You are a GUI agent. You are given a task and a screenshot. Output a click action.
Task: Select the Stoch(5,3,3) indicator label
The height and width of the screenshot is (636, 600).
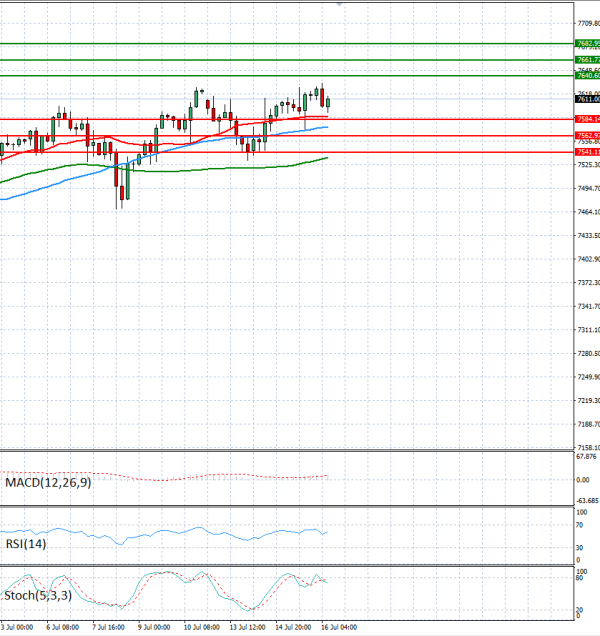click(38, 595)
